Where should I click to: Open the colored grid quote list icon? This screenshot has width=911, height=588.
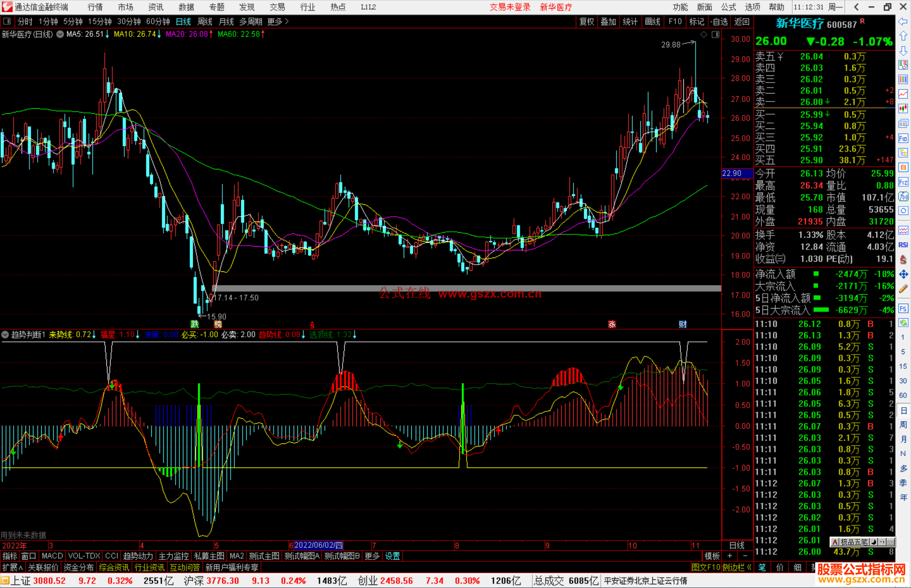pos(903,79)
